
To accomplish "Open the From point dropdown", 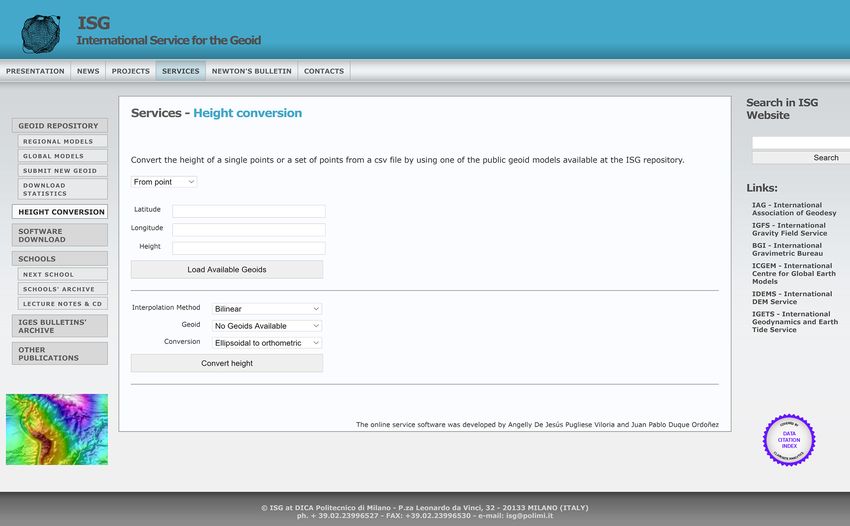I will 164,182.
